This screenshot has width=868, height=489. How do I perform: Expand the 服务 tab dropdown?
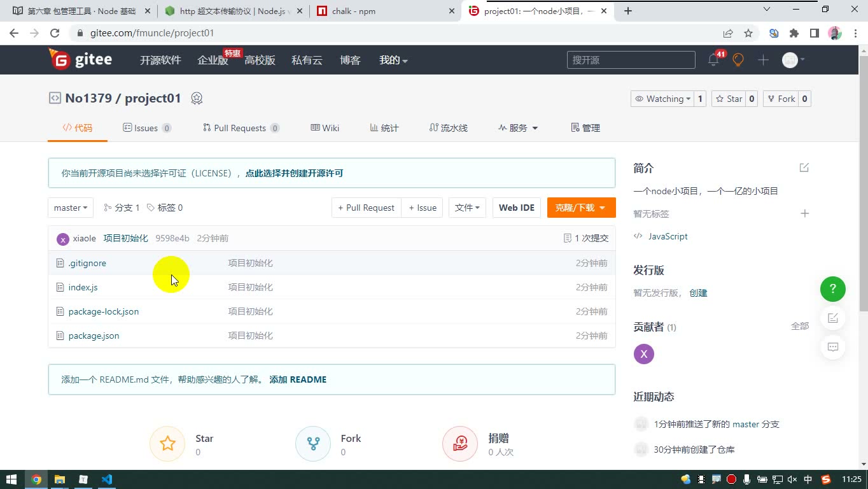[x=518, y=128]
